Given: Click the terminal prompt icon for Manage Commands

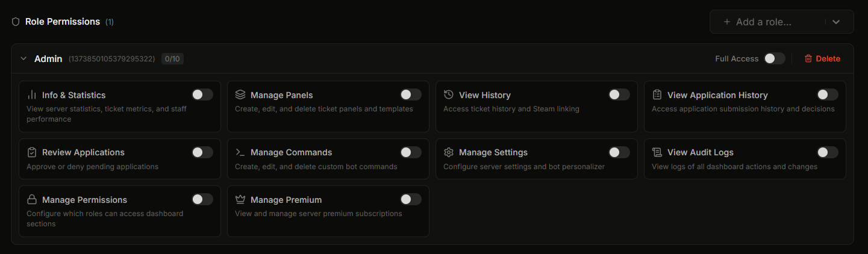Looking at the screenshot, I should click(x=240, y=152).
